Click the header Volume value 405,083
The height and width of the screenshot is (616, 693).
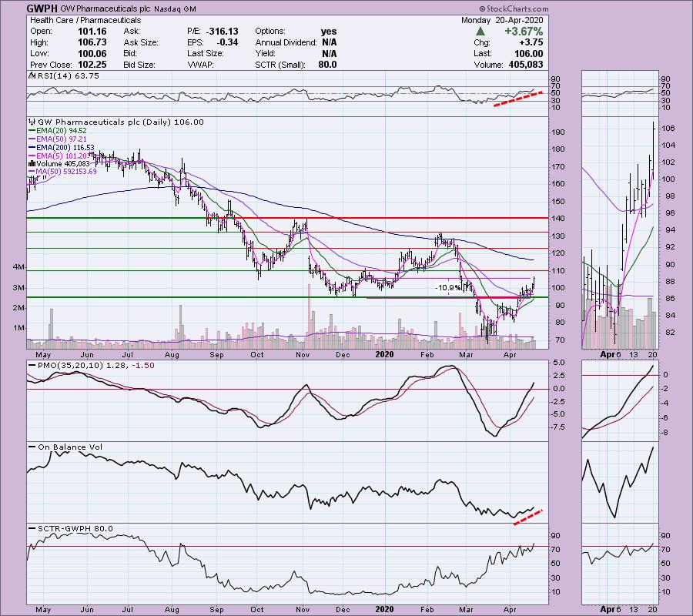[x=524, y=65]
